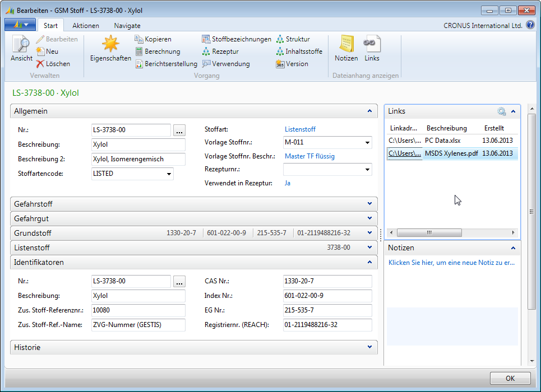
Task: Click the Links chain icon in ribbon
Action: point(372,44)
